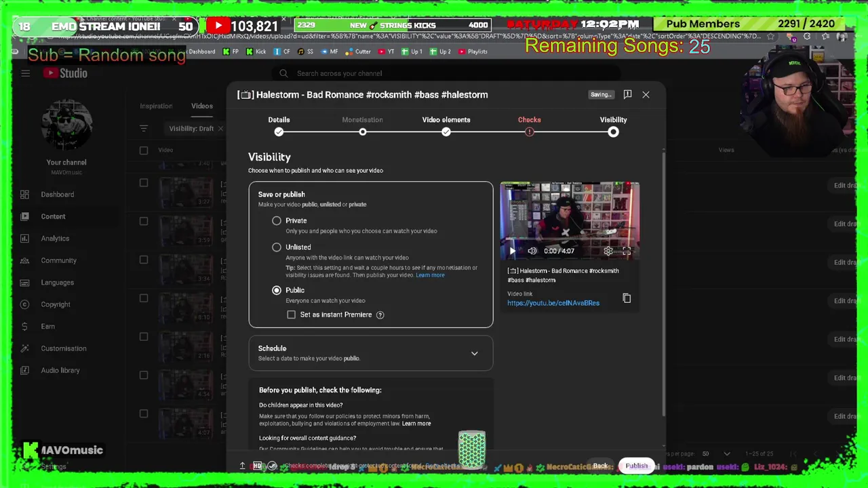Click the send feedback flag icon

(627, 94)
